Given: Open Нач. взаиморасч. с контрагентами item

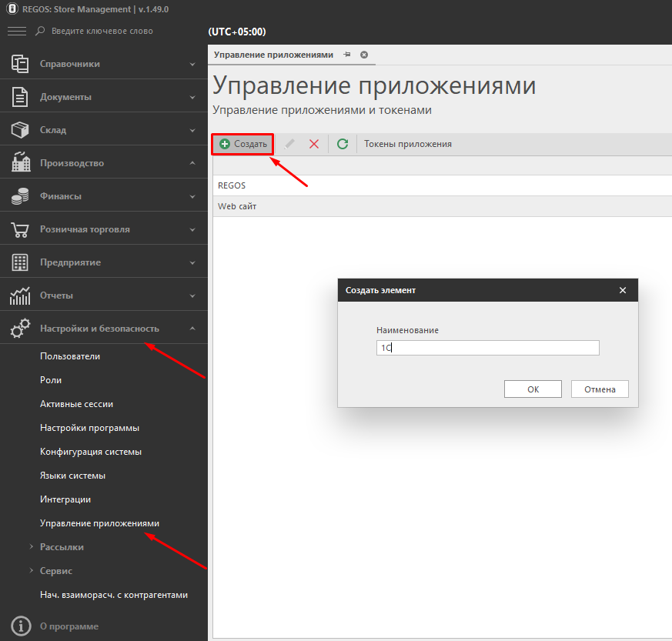Looking at the screenshot, I should tap(114, 595).
